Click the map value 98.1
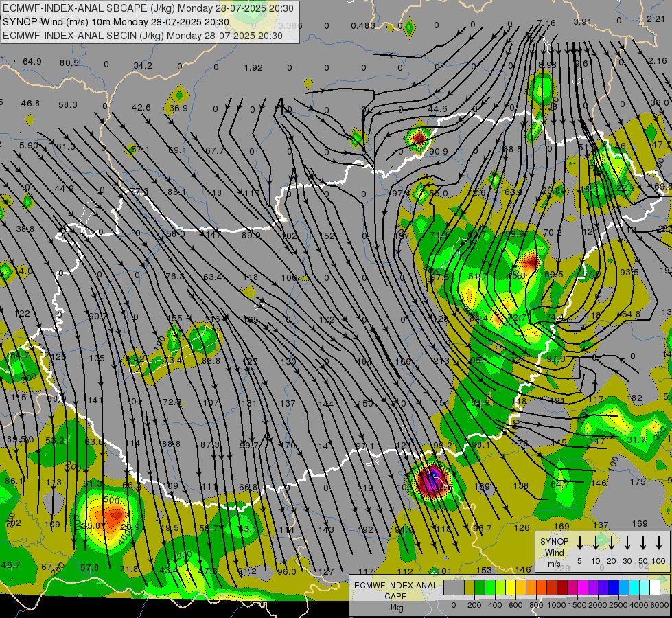Screen dimensions: 672x618 click(480, 445)
